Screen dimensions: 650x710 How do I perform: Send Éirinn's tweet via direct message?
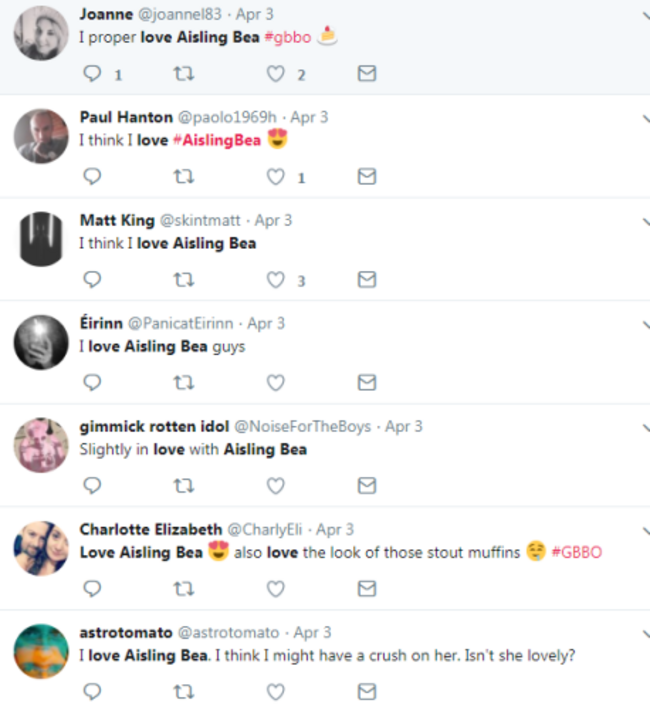coord(367,383)
